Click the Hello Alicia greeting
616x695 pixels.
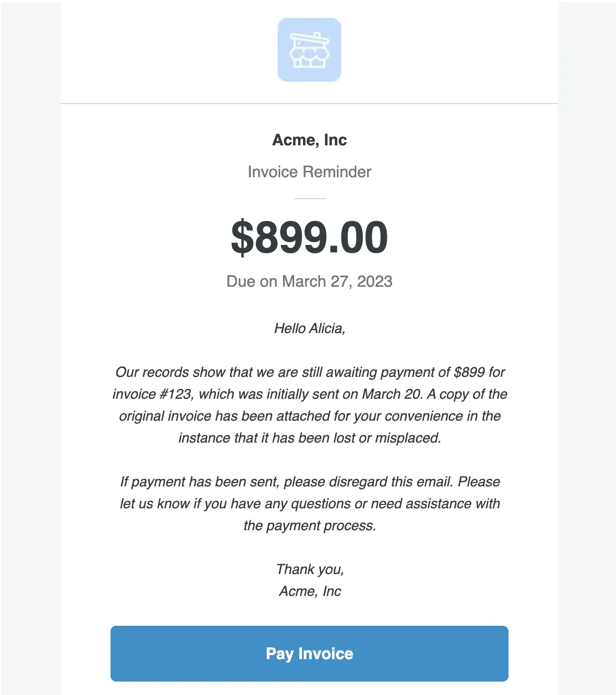(x=309, y=329)
